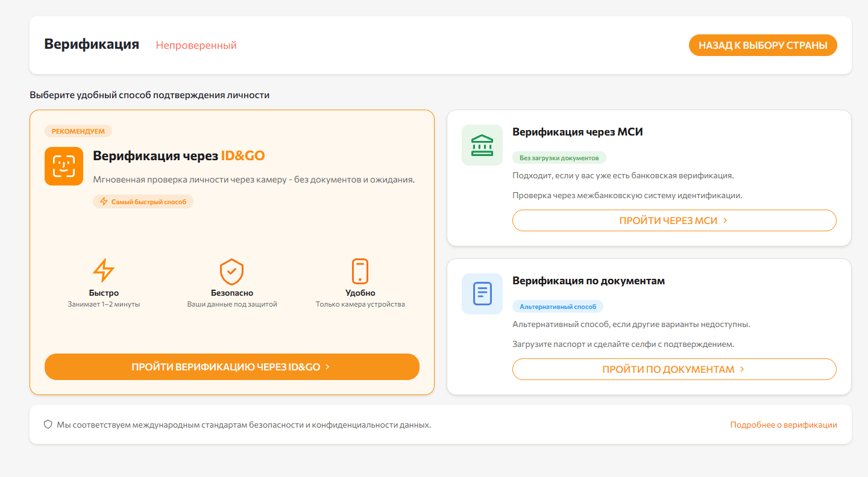Click the ПРОЙТИ ВЕРИФИКАЦИЮ ЧЕРЕЗ ID&GO button
Screen dimensions: 868x477
tap(232, 367)
